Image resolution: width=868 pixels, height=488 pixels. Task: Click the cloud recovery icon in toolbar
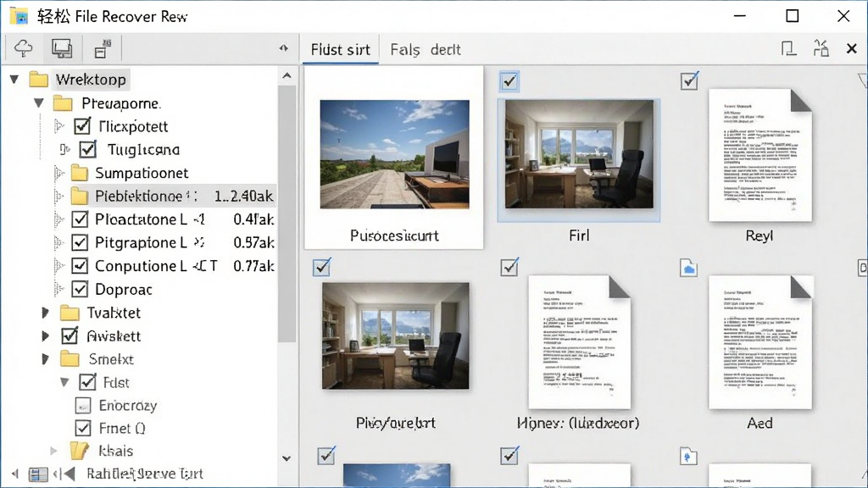[23, 48]
